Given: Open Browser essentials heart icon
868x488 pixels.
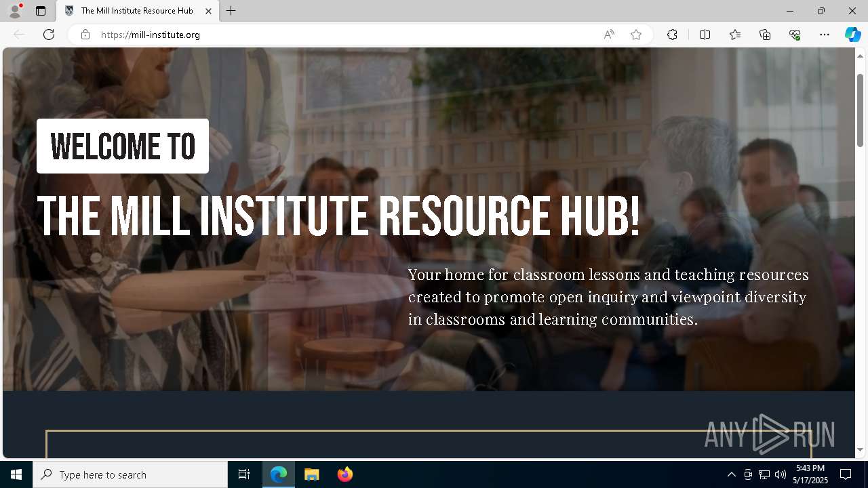Looking at the screenshot, I should (x=795, y=35).
